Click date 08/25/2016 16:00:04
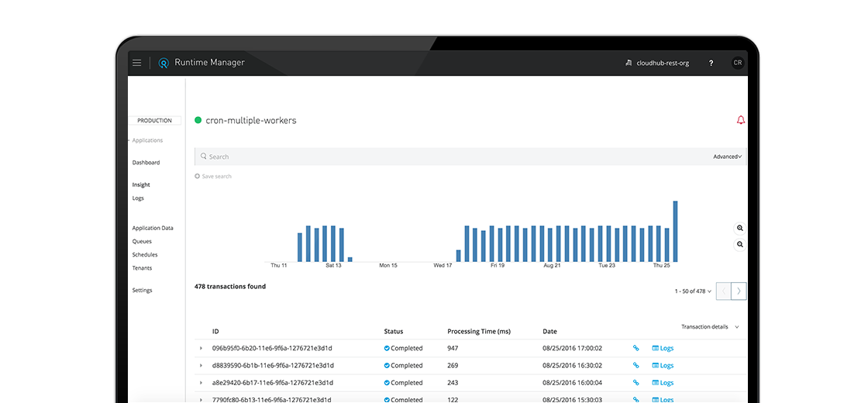This screenshot has width=868, height=403. (x=573, y=383)
